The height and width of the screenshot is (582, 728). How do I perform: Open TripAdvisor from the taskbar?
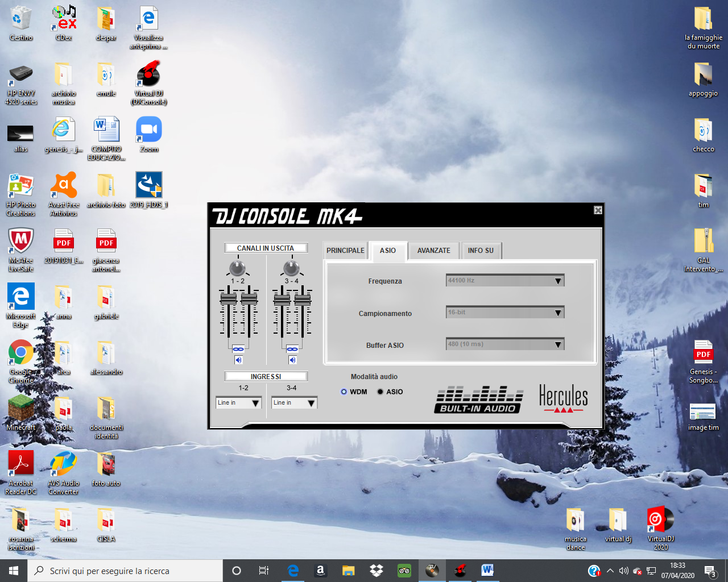404,571
